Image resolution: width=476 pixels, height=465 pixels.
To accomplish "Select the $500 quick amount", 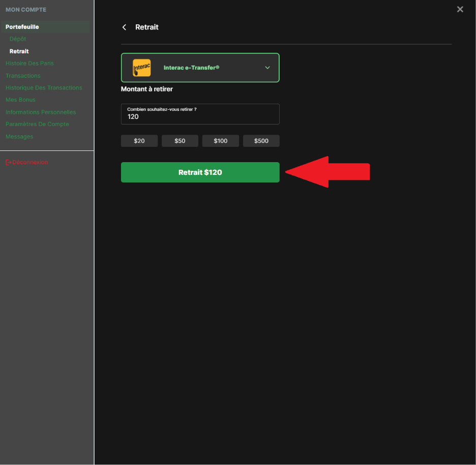I will 261,141.
